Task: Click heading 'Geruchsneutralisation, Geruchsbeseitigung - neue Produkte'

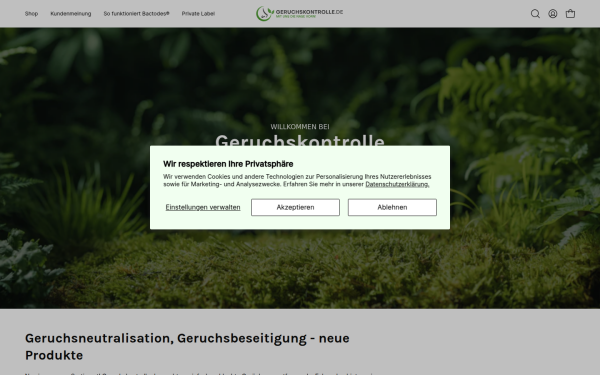Action: click(187, 346)
